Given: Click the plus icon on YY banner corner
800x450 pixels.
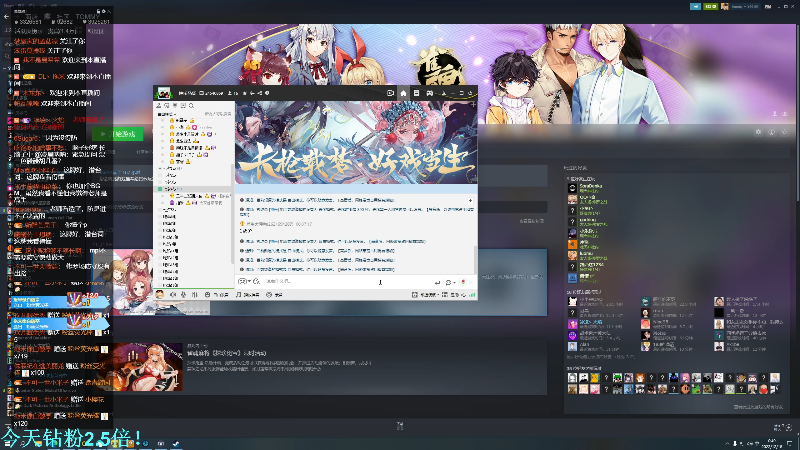Looking at the screenshot, I should coord(473,104).
